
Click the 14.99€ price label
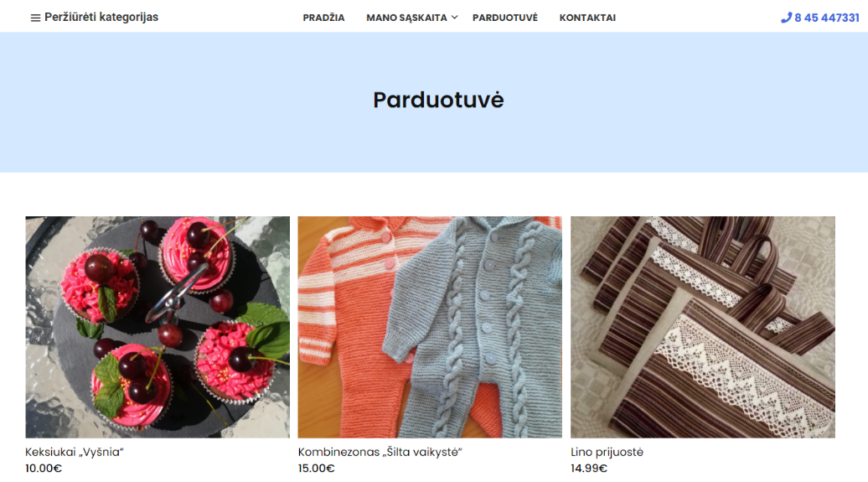pos(588,468)
